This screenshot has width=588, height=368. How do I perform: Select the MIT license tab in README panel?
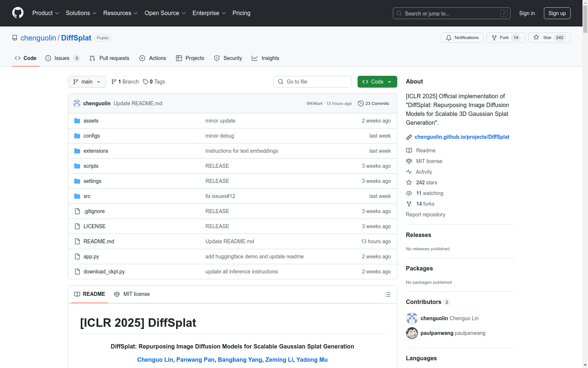pos(132,294)
